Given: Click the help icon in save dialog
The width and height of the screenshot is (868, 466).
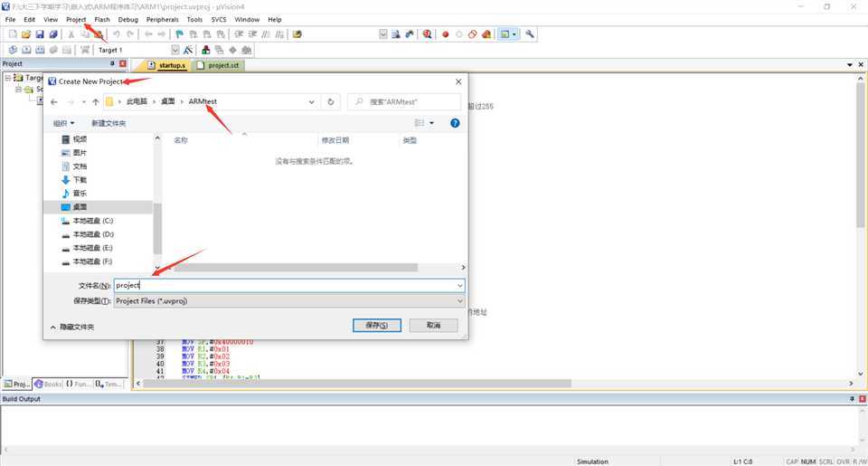Looking at the screenshot, I should point(455,123).
